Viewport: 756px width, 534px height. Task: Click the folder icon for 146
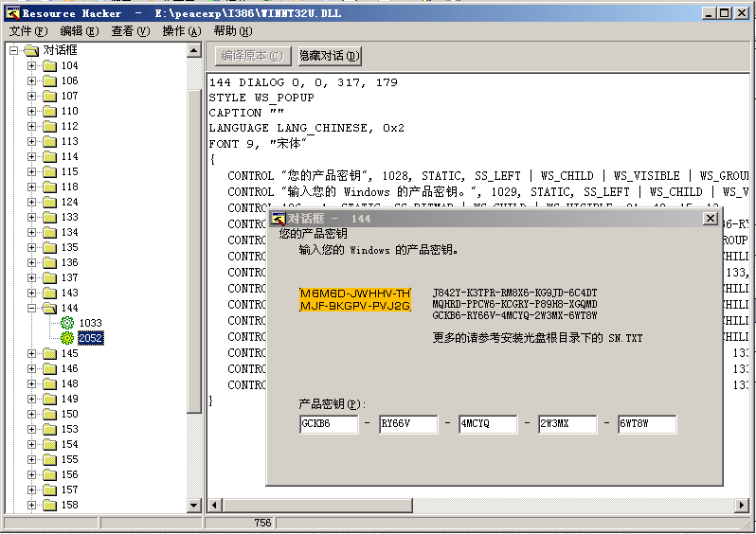[49, 368]
